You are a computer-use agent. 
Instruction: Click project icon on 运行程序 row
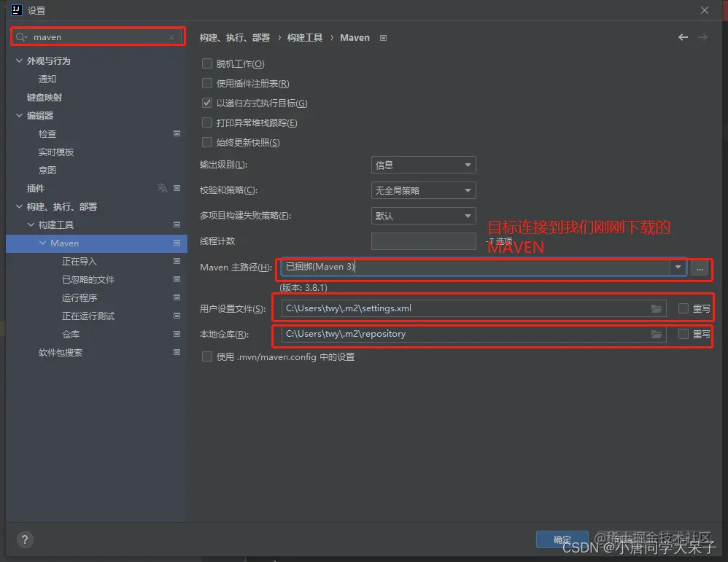(177, 297)
